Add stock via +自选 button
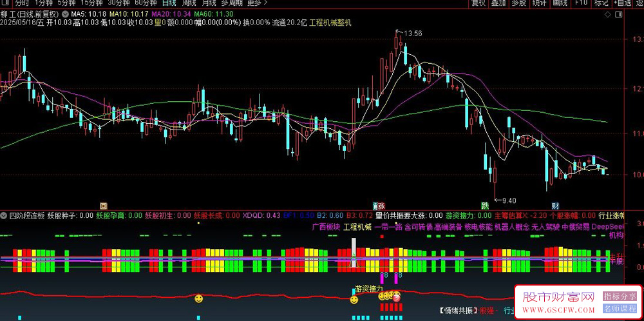The width and height of the screenshot is (644, 321). (x=623, y=3)
